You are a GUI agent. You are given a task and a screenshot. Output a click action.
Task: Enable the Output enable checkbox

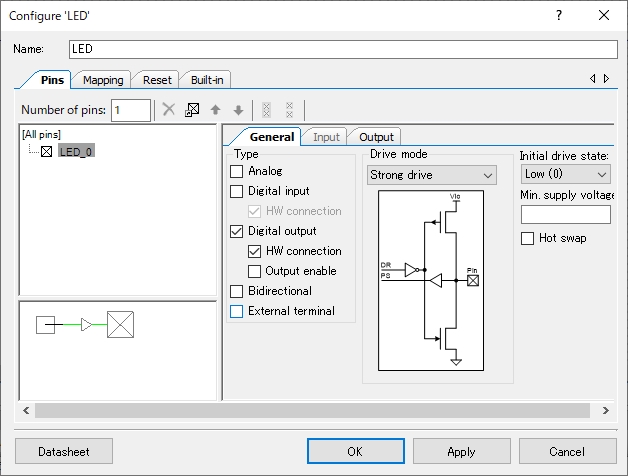(x=254, y=272)
